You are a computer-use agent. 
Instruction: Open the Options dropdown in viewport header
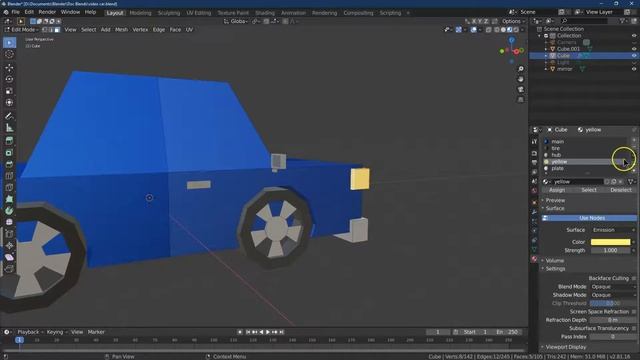tap(513, 21)
